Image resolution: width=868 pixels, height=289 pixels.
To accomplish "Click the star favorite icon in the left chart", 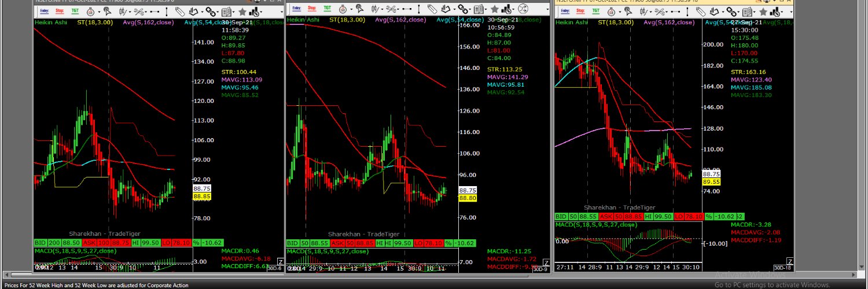I will [x=242, y=12].
